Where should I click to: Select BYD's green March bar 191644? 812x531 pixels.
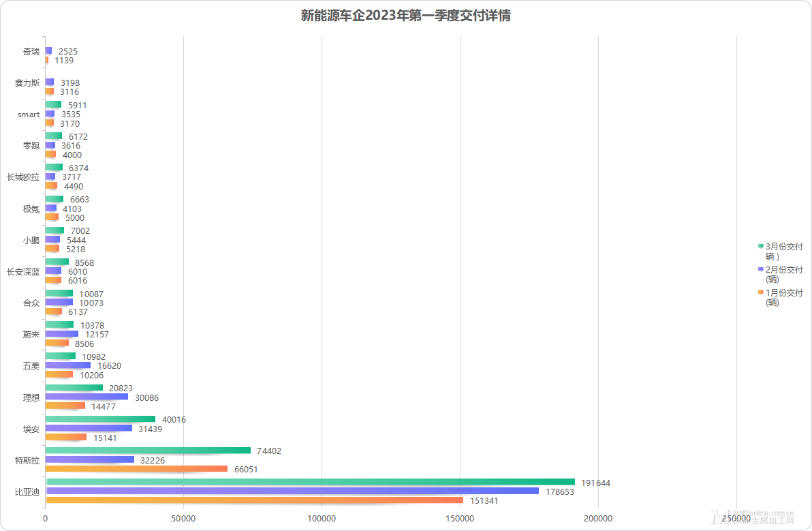[x=310, y=482]
